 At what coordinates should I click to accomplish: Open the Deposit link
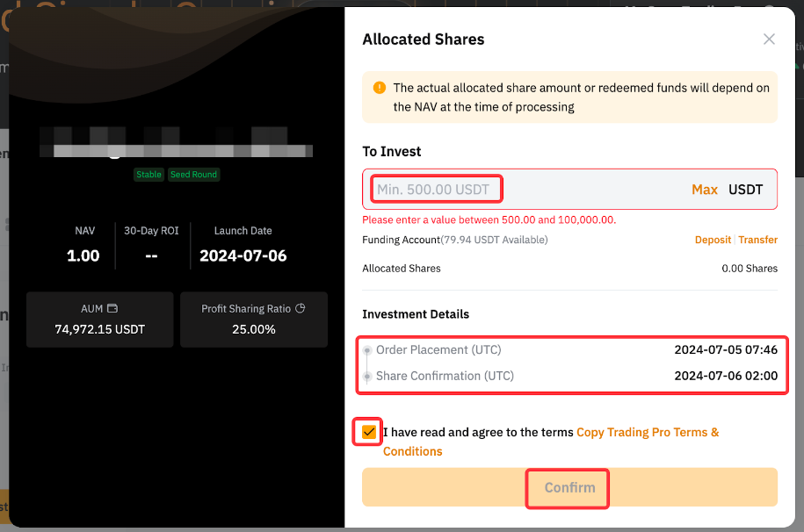[713, 240]
